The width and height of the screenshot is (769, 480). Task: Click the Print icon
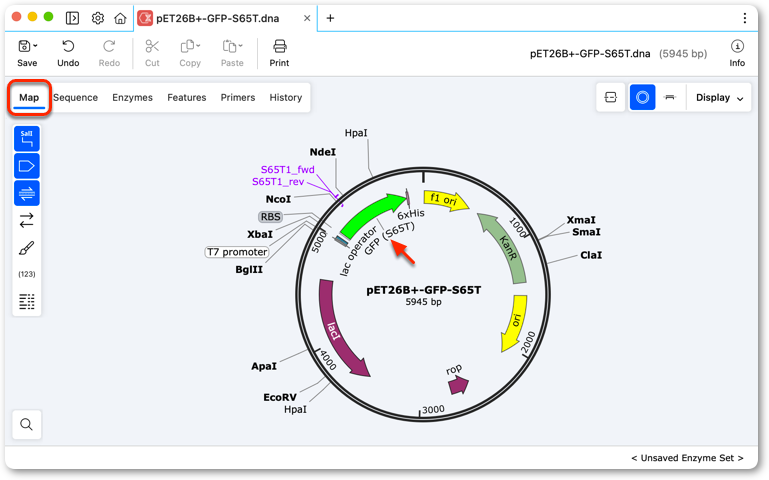click(280, 47)
